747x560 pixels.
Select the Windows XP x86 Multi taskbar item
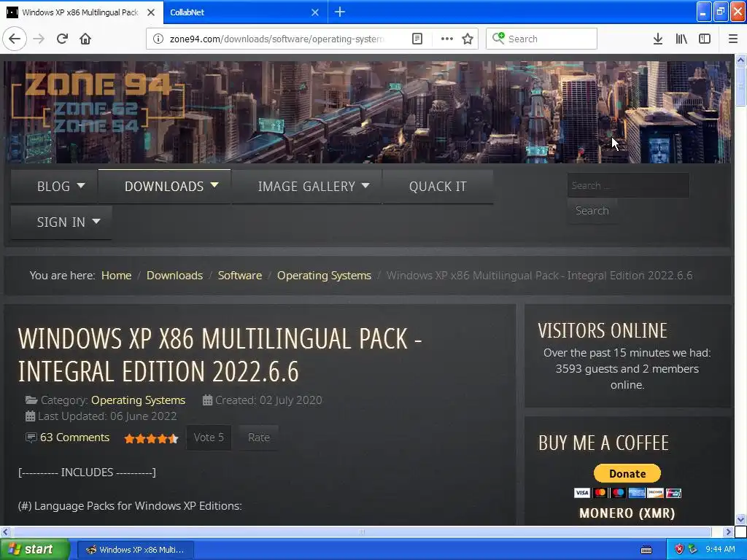(x=135, y=550)
